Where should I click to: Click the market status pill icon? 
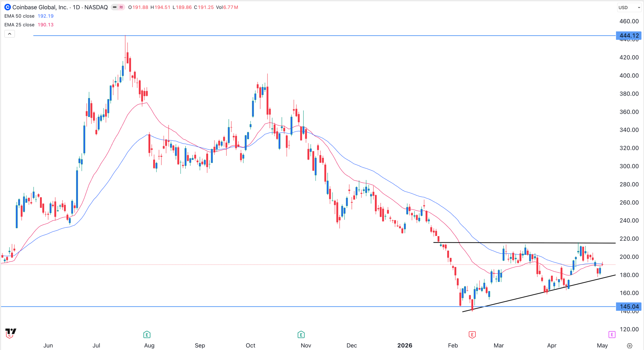pos(118,7)
